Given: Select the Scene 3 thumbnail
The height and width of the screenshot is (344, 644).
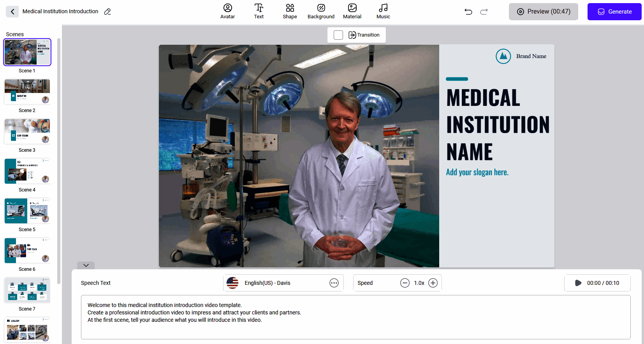Looking at the screenshot, I should pyautogui.click(x=27, y=131).
